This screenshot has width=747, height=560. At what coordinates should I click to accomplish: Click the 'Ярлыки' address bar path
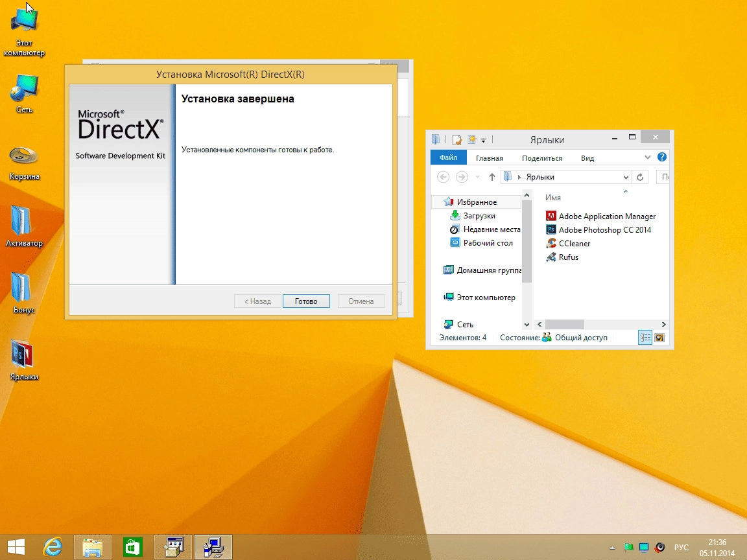coord(539,177)
